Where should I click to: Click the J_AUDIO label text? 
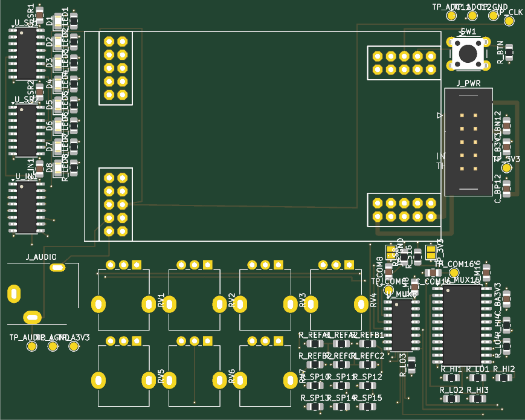coord(41,257)
